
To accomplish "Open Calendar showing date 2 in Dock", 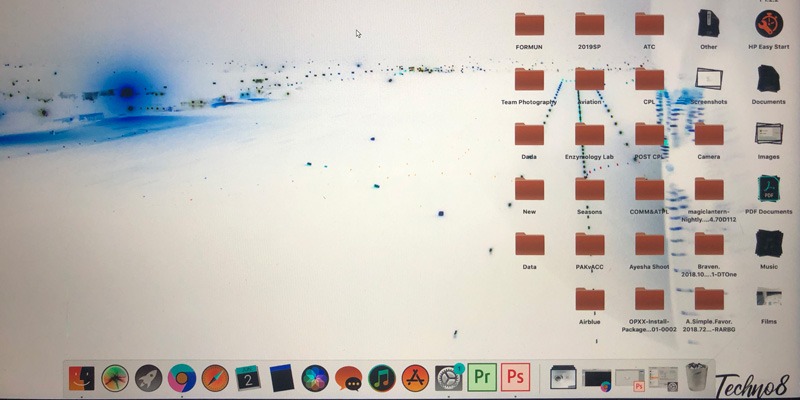I will [x=248, y=378].
